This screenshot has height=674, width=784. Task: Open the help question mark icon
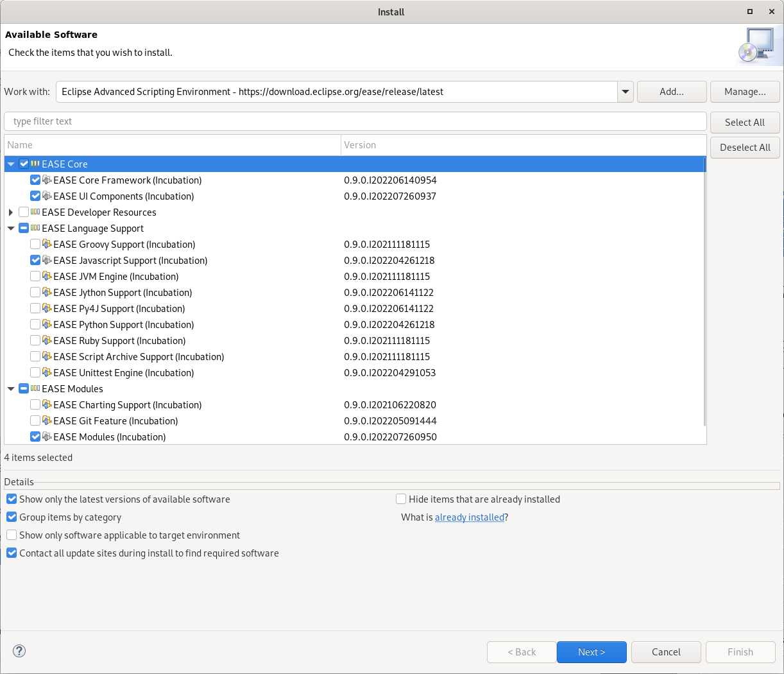point(19,651)
